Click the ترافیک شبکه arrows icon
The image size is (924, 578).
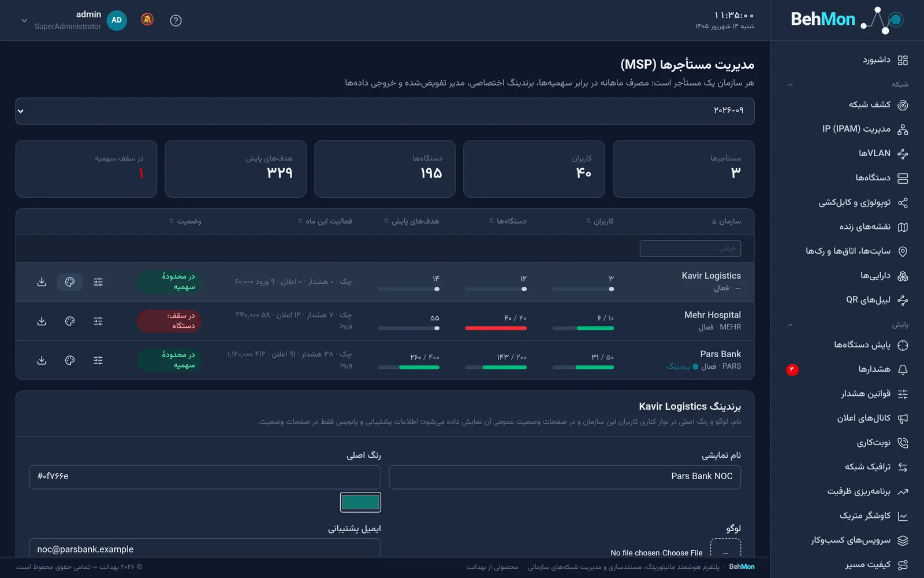pyautogui.click(x=903, y=467)
